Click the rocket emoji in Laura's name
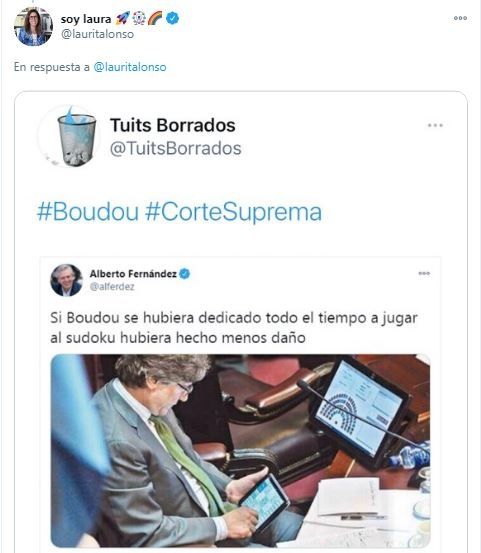 pyautogui.click(x=123, y=18)
